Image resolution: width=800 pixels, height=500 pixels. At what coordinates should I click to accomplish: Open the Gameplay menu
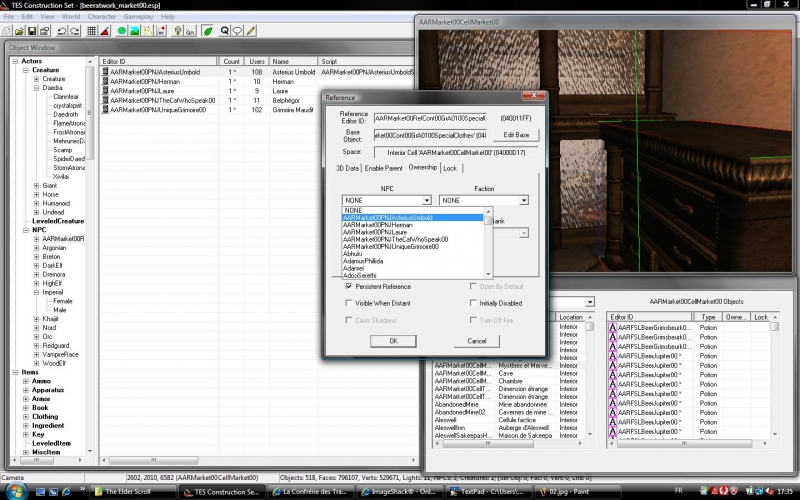(x=138, y=16)
